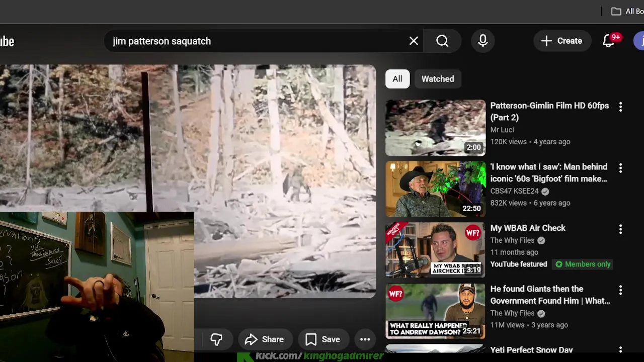Clear the search text with X icon
This screenshot has height=362, width=644.
pos(414,41)
